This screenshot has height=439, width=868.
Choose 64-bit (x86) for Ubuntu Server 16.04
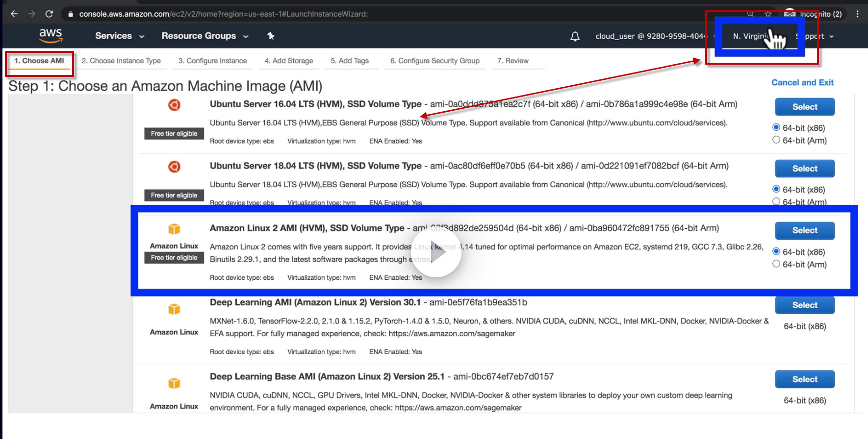pos(776,127)
